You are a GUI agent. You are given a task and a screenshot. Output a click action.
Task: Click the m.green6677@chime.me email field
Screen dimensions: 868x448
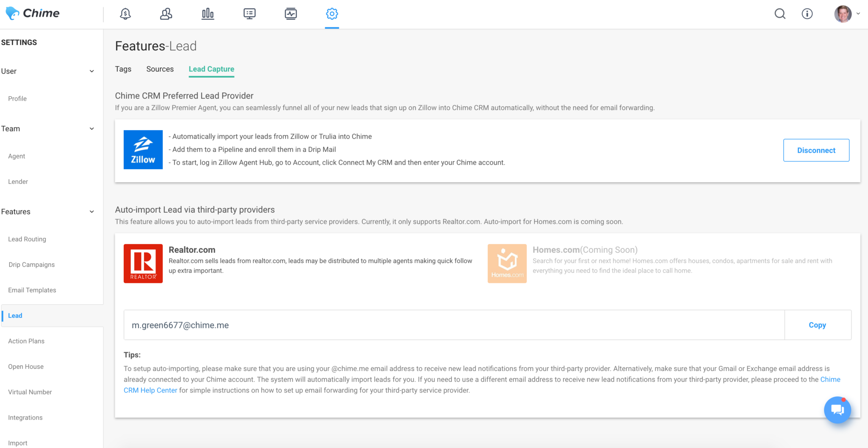(454, 325)
